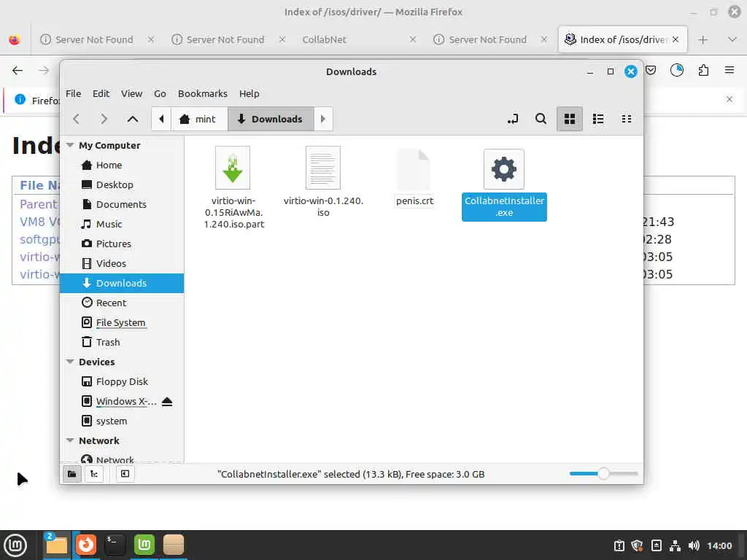Switch to list view

coord(598,119)
